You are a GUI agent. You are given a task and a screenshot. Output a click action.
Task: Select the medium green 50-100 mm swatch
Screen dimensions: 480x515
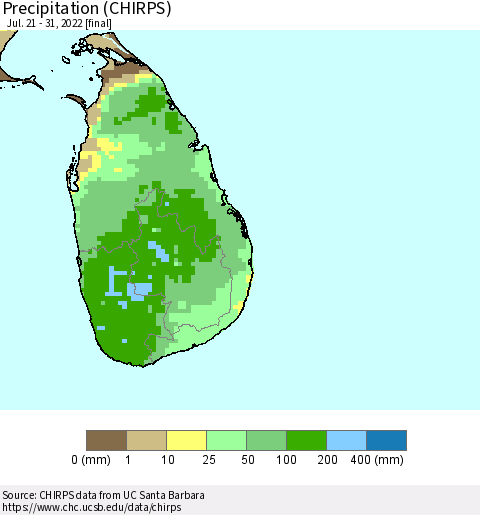click(266, 440)
